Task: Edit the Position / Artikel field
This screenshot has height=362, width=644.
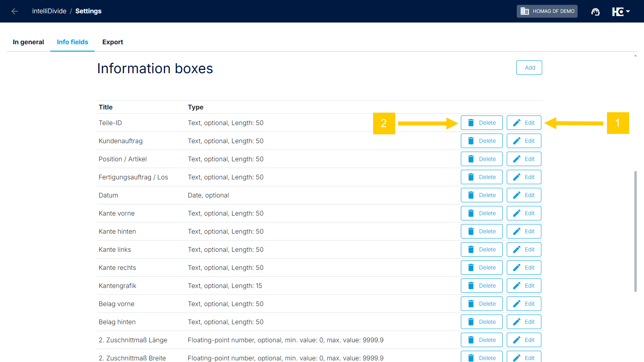Action: click(x=524, y=159)
